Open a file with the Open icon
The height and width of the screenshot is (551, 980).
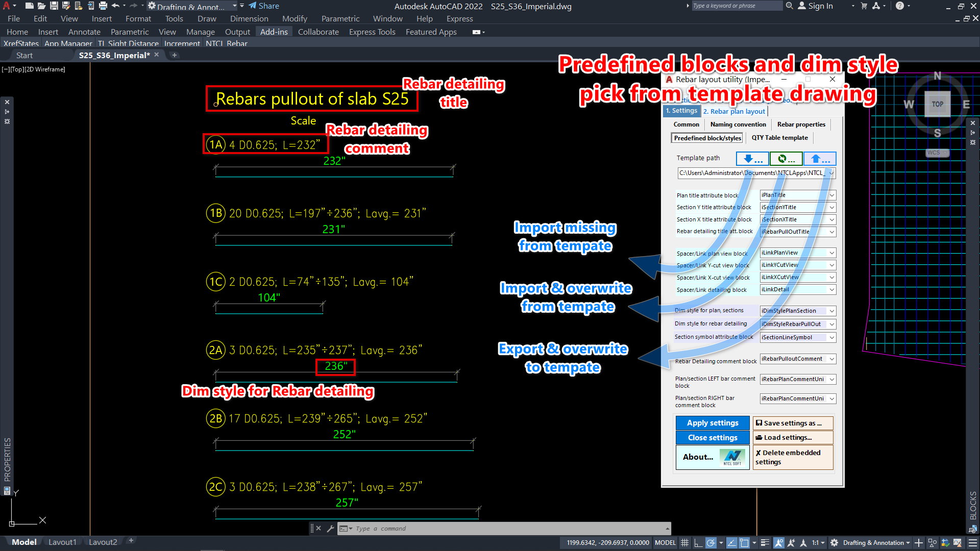click(42, 6)
